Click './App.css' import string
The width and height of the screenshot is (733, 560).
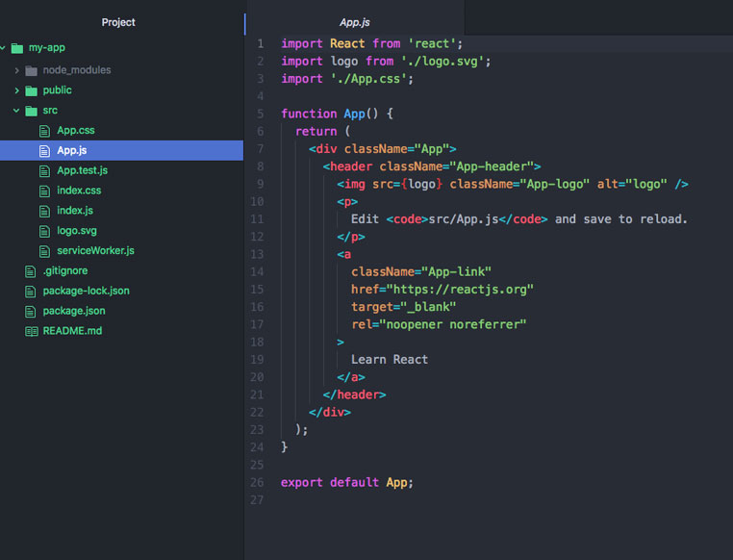[x=368, y=79]
